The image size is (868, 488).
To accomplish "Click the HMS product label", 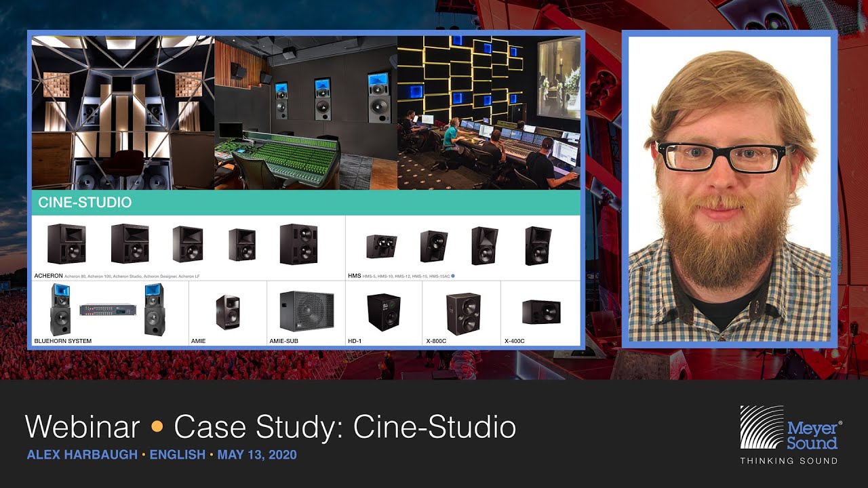I will [354, 277].
